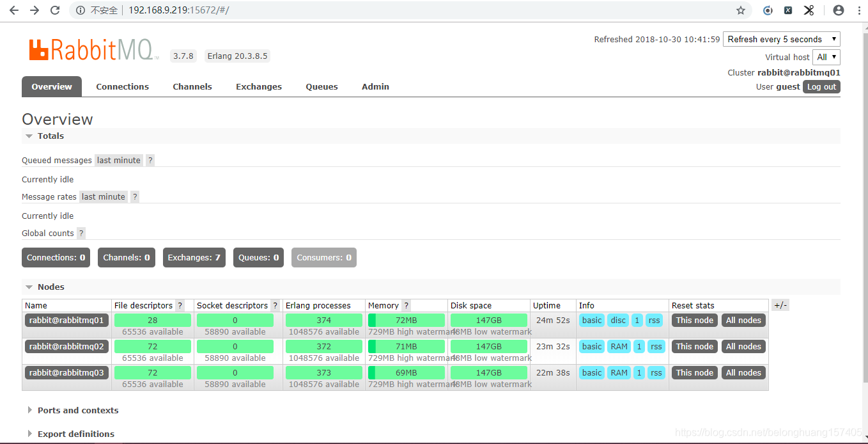This screenshot has width=868, height=444.
Task: Switch to the Overview tab
Action: [x=52, y=86]
